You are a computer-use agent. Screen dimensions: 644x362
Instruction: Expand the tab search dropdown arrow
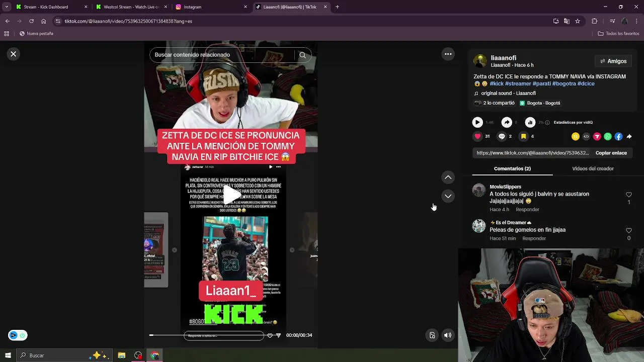click(x=7, y=7)
